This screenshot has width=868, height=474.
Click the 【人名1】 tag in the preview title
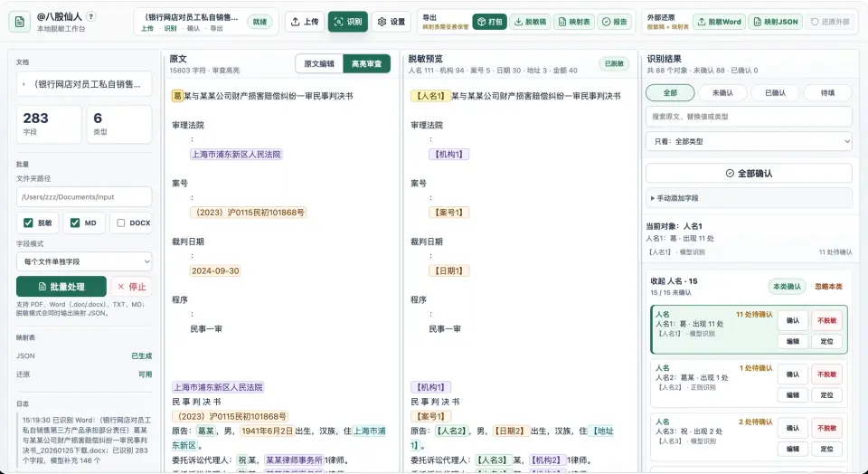pos(430,96)
